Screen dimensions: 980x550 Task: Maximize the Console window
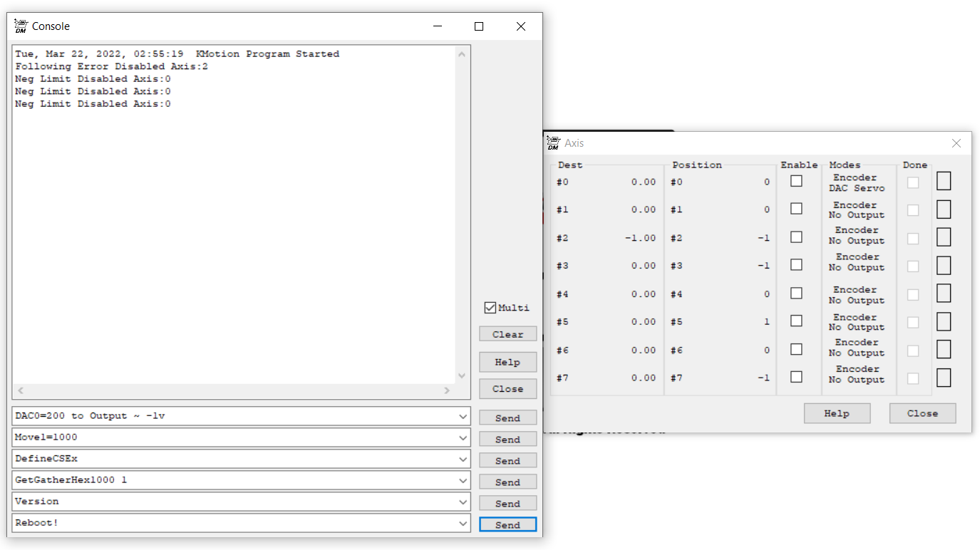click(479, 26)
